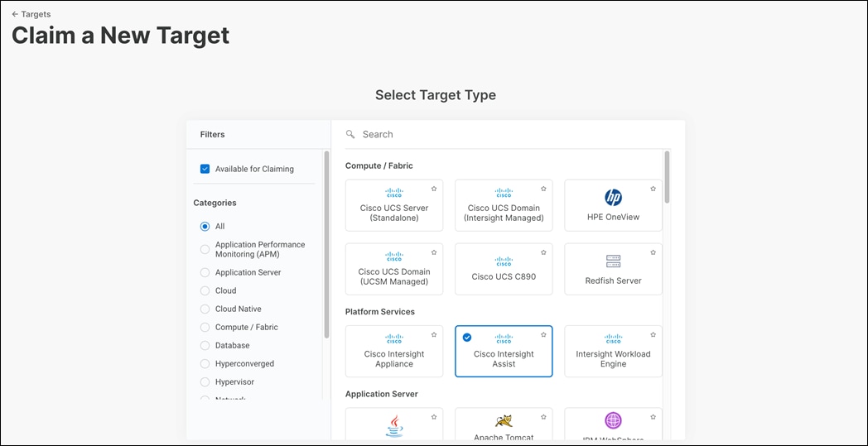The height and width of the screenshot is (446, 868).
Task: Click HPE logo on OneView card
Action: [614, 198]
